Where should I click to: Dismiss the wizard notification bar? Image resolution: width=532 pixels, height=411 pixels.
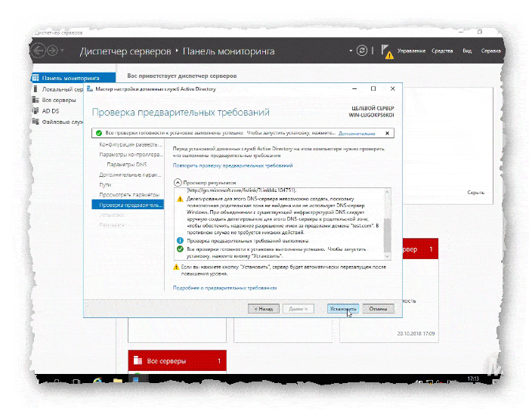tap(387, 133)
